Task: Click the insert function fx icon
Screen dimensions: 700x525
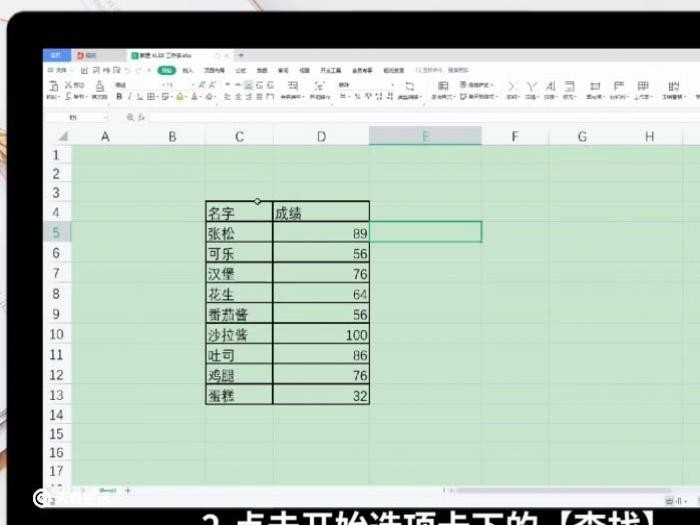Action: click(x=142, y=117)
